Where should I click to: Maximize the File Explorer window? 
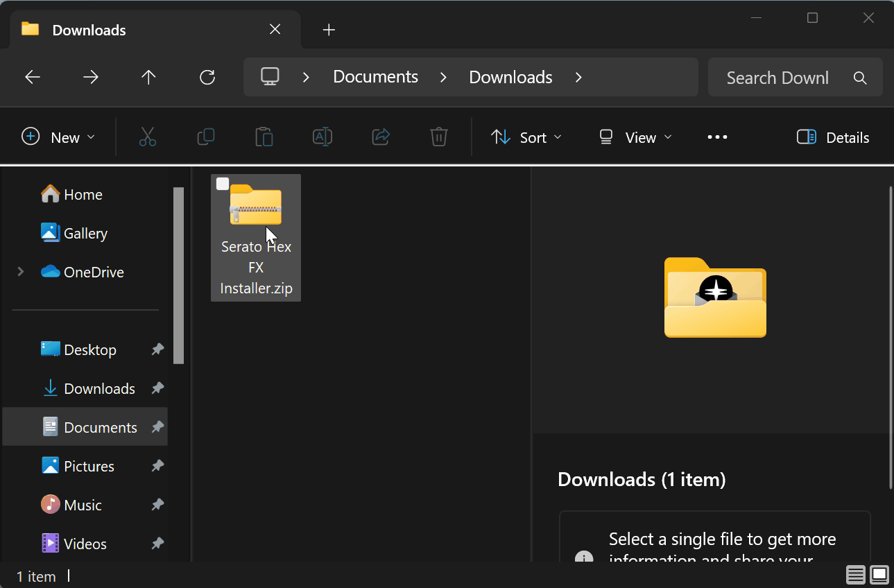pos(813,18)
